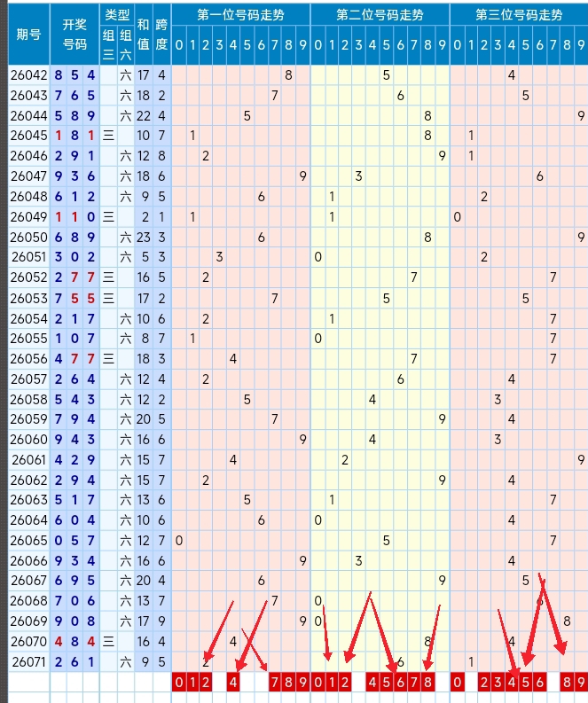This screenshot has height=703, width=588.
Task: Toggle red number 9 in third position picker
Action: (x=580, y=683)
